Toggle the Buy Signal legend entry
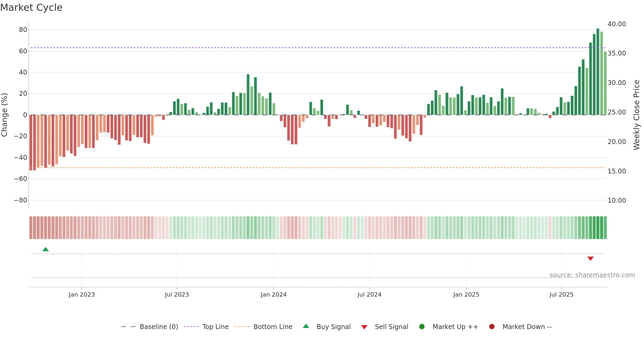644x362 pixels. 327,327
